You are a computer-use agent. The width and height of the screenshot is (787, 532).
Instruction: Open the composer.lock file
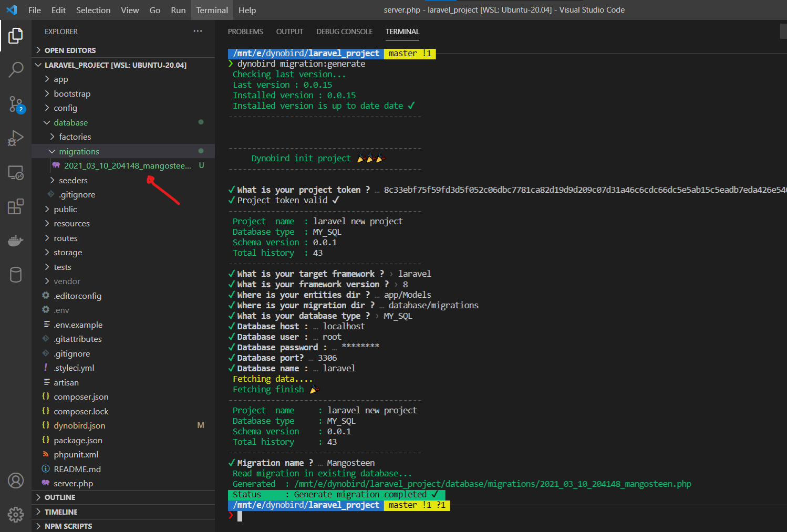pos(123,411)
